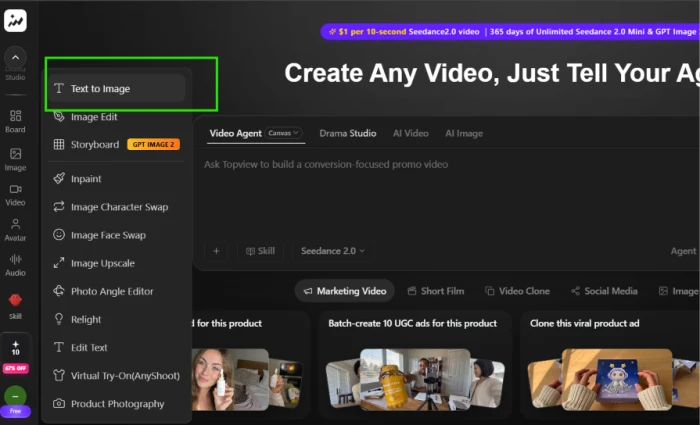The image size is (700, 425).
Task: Click the 67% OFF promo badge
Action: 16,368
